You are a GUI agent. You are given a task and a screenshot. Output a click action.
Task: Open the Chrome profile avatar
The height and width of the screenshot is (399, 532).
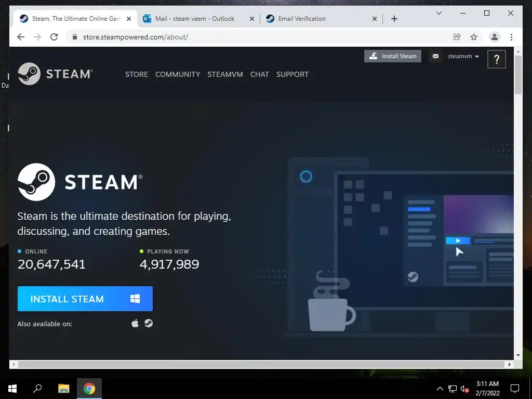click(x=495, y=37)
